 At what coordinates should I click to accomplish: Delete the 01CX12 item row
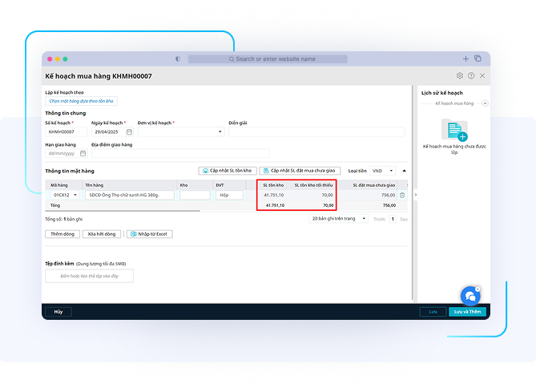402,195
